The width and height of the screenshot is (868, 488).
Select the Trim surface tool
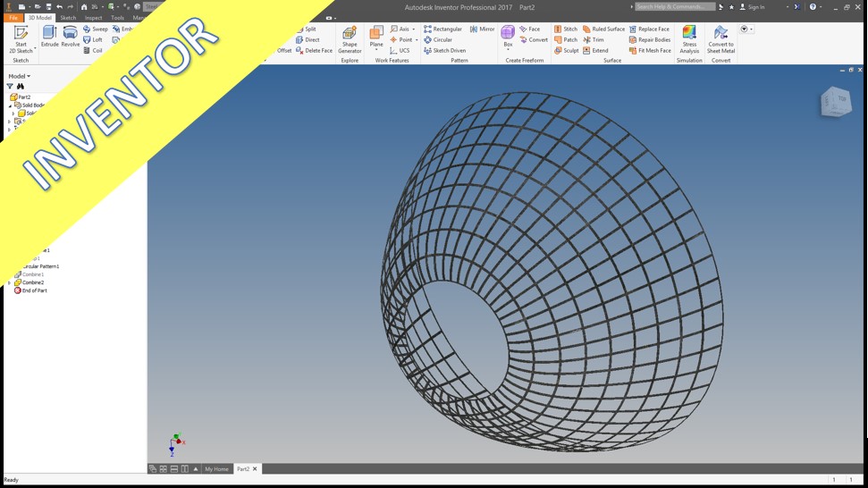click(x=594, y=40)
